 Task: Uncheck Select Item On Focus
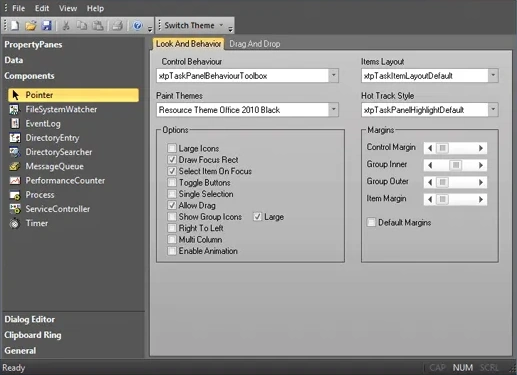[x=172, y=171]
